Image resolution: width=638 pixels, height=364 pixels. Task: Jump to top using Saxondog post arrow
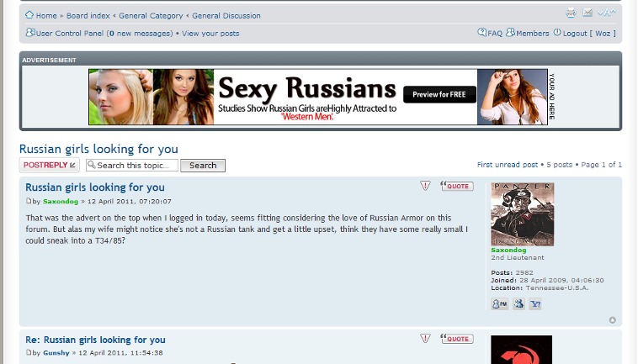click(612, 319)
